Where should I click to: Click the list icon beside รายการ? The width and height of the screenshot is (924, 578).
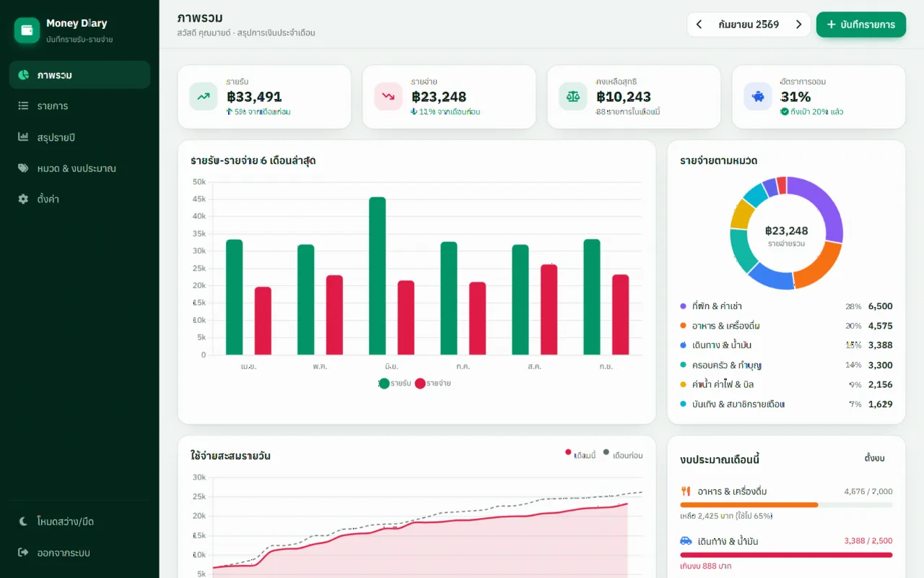pos(24,106)
